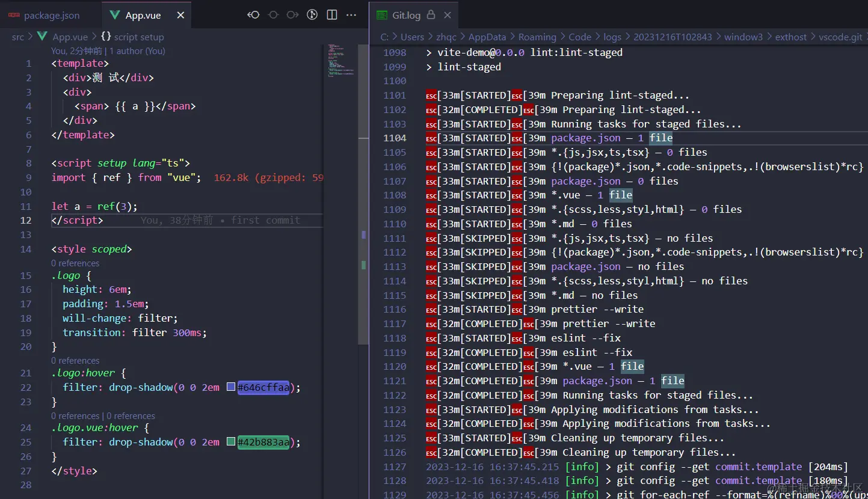Click the "You, 2分钟前" code lens
The width and height of the screenshot is (868, 499).
click(78, 51)
